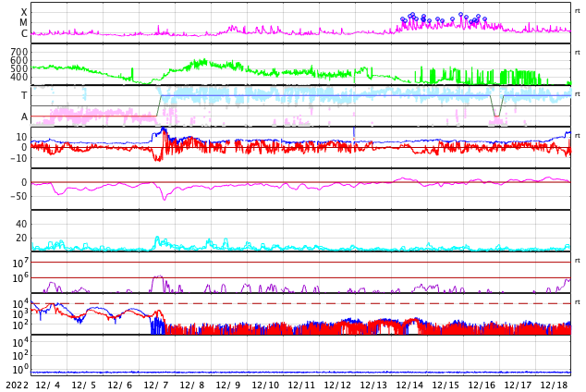Click the rt tag beside X-ray flare panel

(577, 11)
